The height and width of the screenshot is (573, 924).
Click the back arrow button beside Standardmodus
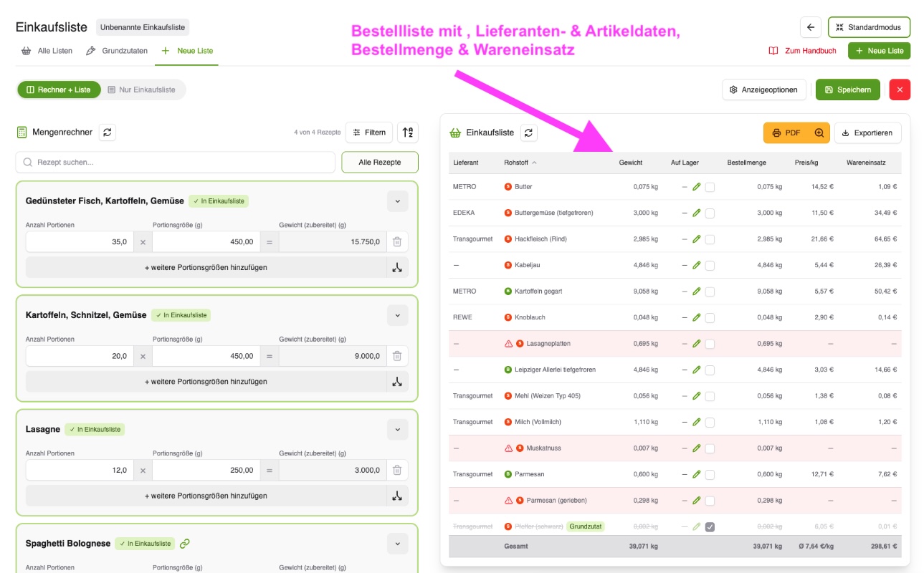[811, 27]
